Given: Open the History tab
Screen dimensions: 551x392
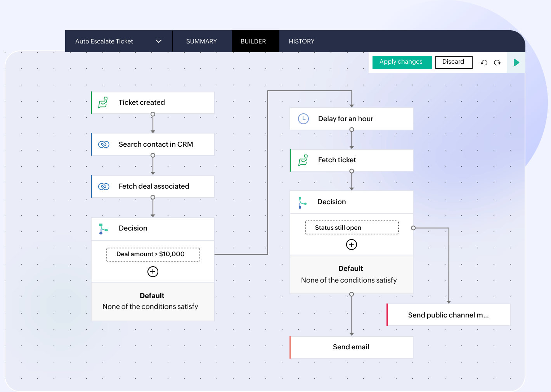Looking at the screenshot, I should pyautogui.click(x=301, y=41).
